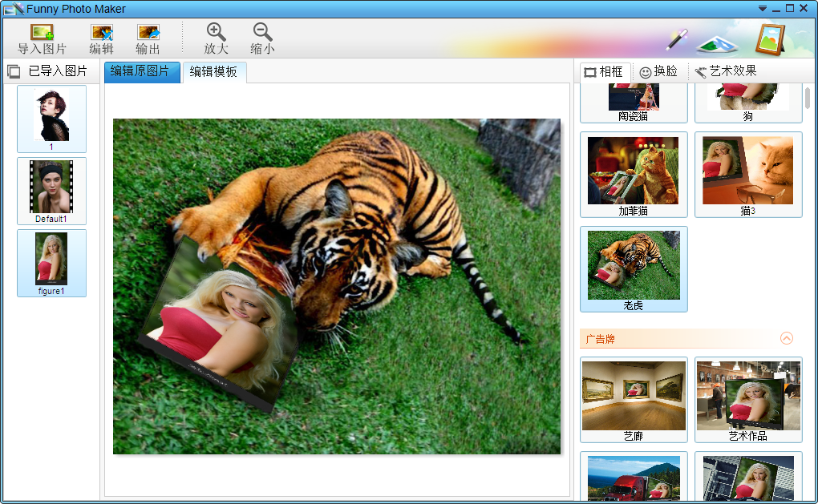Choose the 老虎 tiger frame template

634,269
